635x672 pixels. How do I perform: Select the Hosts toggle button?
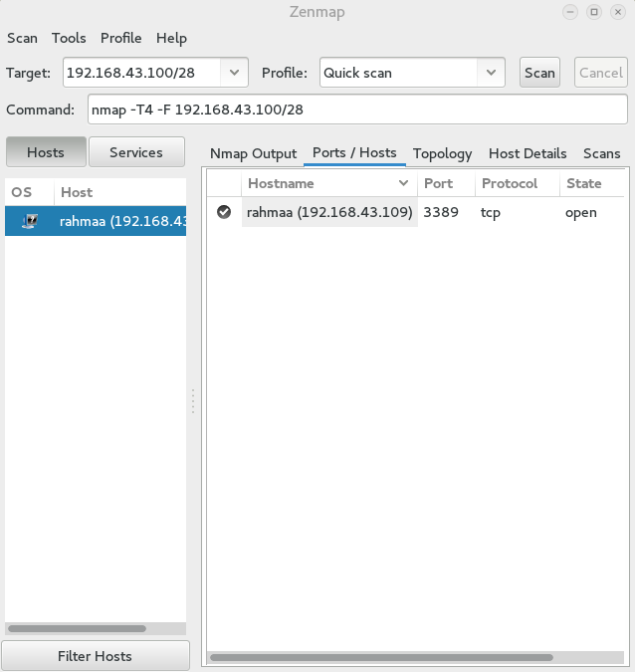pyautogui.click(x=46, y=152)
